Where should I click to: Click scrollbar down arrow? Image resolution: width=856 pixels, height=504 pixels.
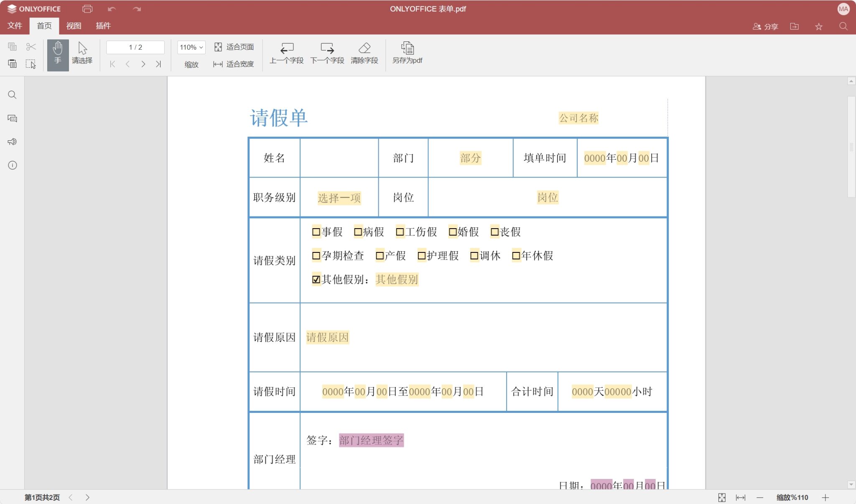[851, 485]
